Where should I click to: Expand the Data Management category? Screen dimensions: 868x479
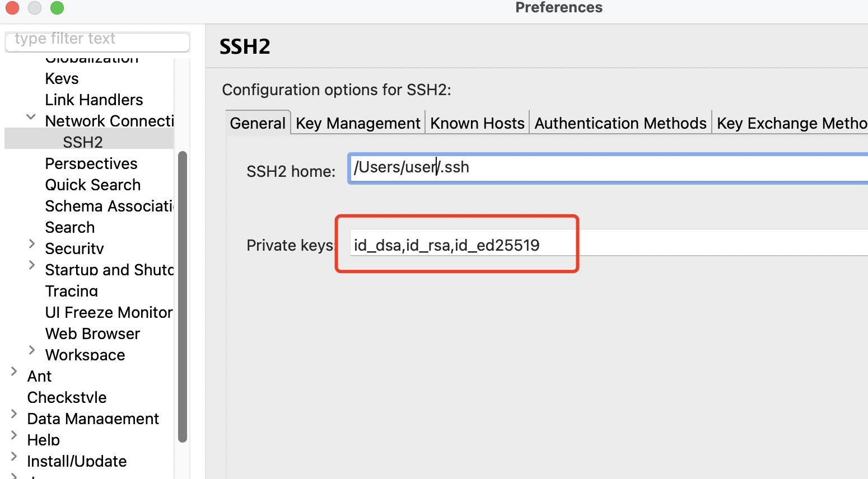click(x=14, y=414)
